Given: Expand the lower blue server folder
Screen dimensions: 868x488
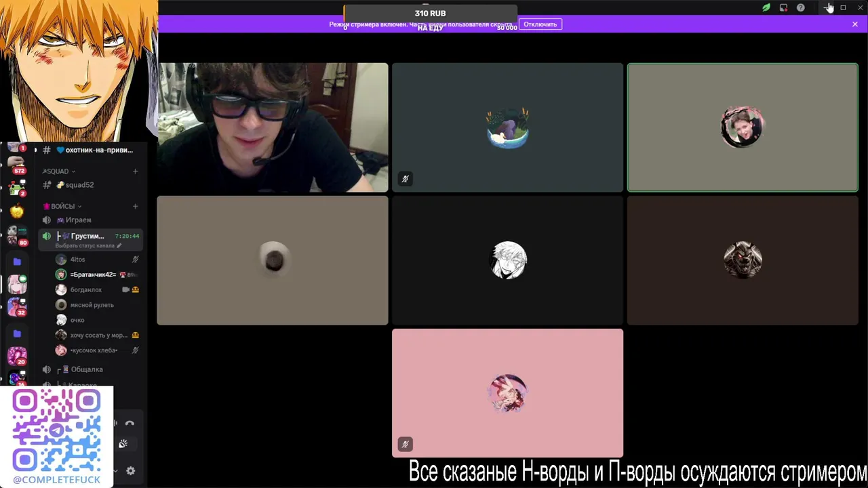Looking at the screenshot, I should (17, 333).
